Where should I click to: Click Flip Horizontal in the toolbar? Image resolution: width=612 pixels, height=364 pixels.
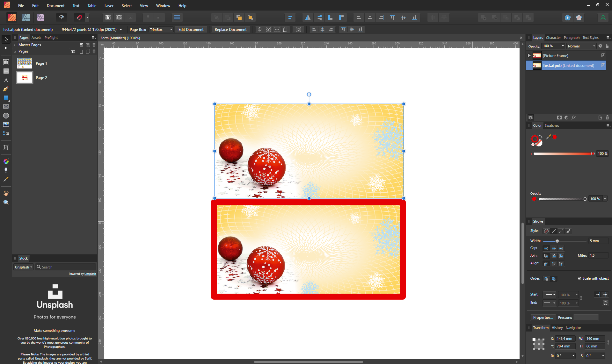coord(308,18)
